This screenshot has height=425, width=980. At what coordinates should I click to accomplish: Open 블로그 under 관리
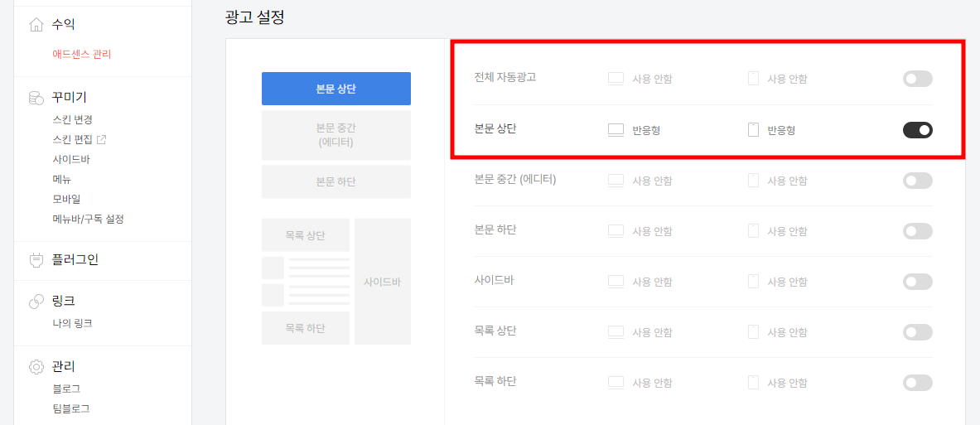click(67, 389)
